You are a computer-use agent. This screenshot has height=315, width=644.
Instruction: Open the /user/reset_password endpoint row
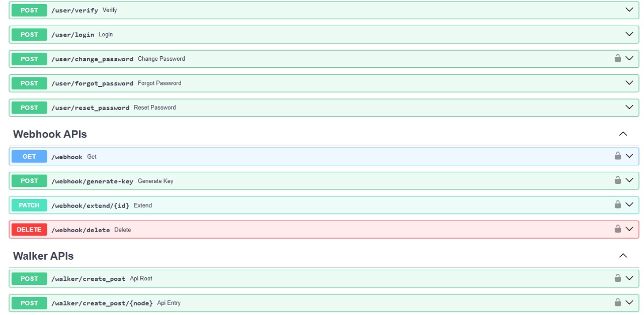[x=628, y=107]
